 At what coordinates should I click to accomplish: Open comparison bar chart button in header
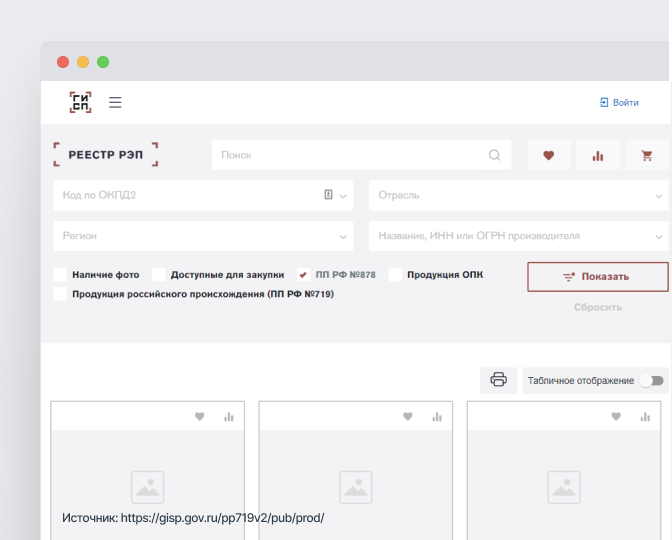click(x=598, y=156)
